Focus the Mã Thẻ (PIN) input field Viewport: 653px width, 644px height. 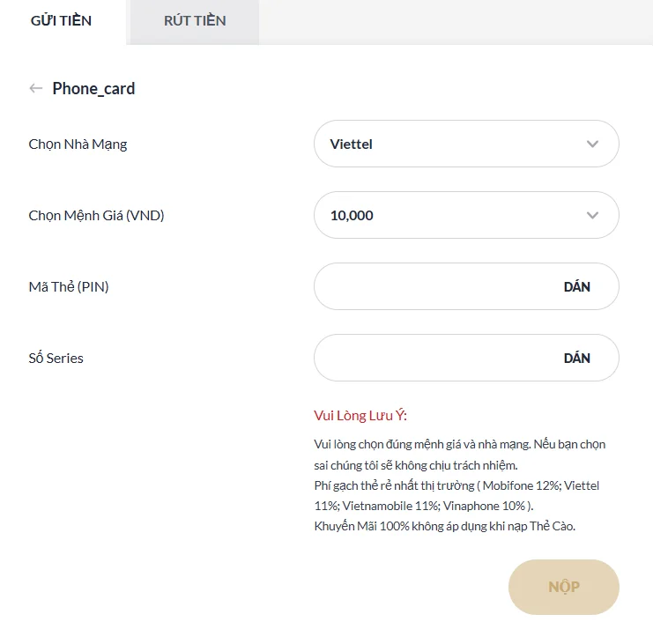pyautogui.click(x=434, y=286)
